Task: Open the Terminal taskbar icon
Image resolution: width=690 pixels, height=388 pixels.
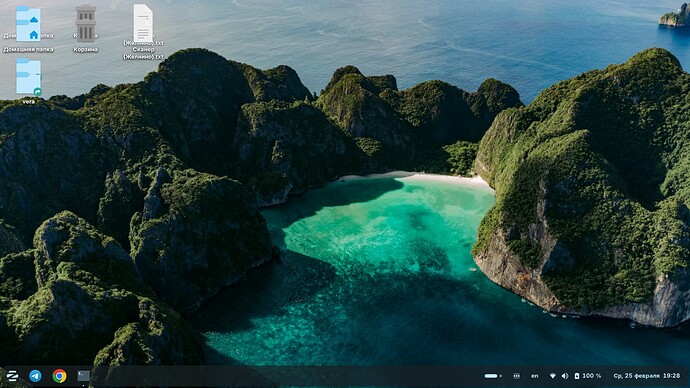Action: click(x=84, y=376)
